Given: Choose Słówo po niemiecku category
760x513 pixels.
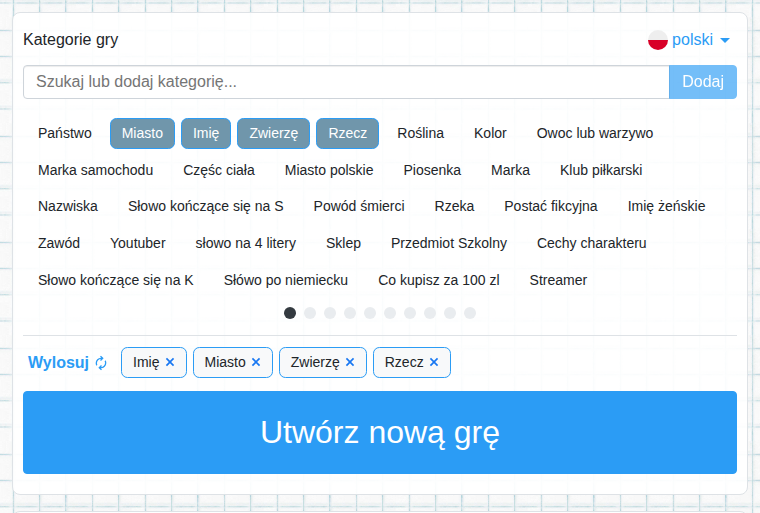Looking at the screenshot, I should 285,280.
